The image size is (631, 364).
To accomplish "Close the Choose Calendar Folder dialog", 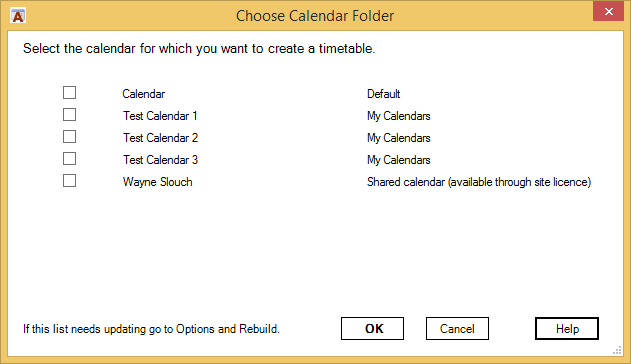I will click(608, 11).
